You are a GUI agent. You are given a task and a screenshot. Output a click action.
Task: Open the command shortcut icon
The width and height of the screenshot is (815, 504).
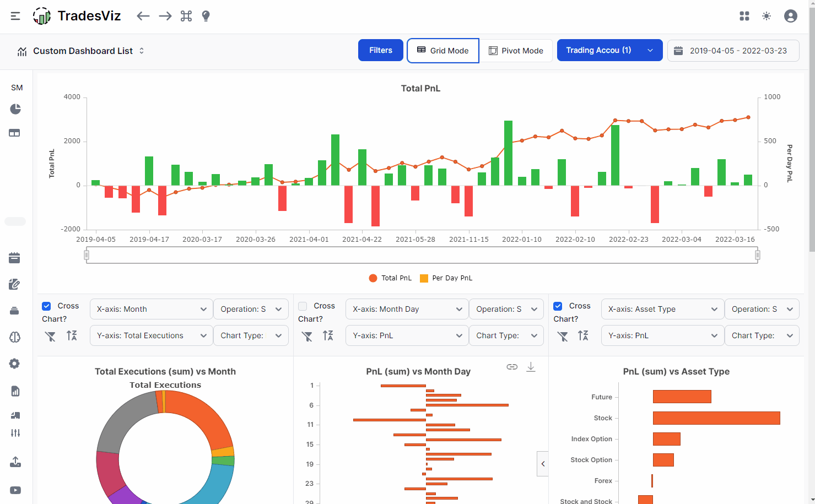pos(186,16)
